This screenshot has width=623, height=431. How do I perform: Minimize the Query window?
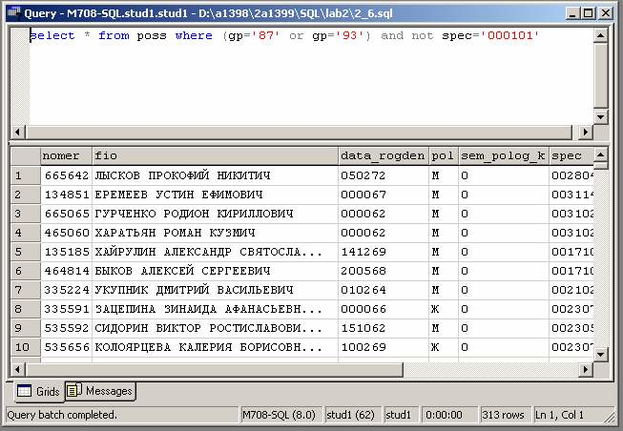click(572, 10)
